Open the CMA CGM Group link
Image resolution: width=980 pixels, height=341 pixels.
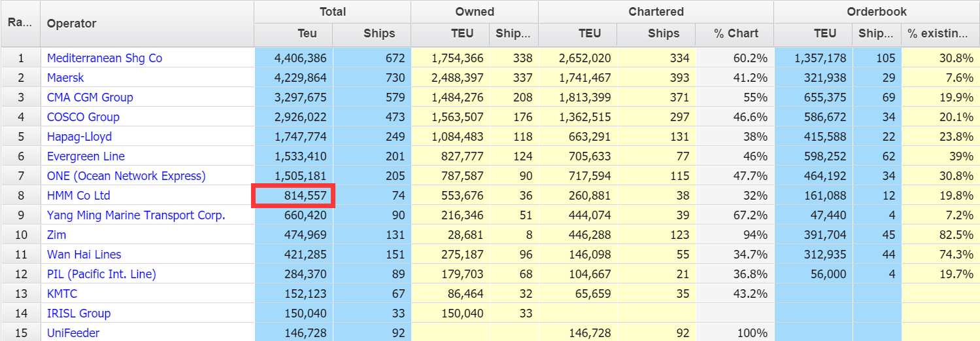point(90,98)
